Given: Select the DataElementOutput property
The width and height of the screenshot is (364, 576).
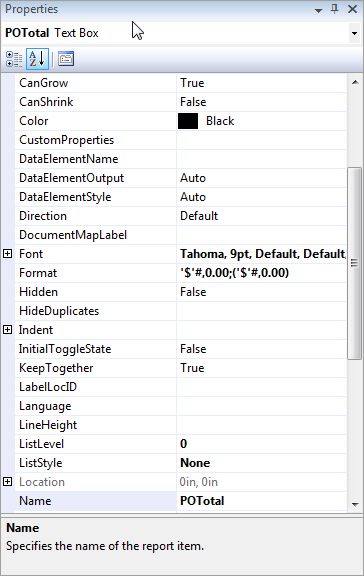Looking at the screenshot, I should pos(72,178).
